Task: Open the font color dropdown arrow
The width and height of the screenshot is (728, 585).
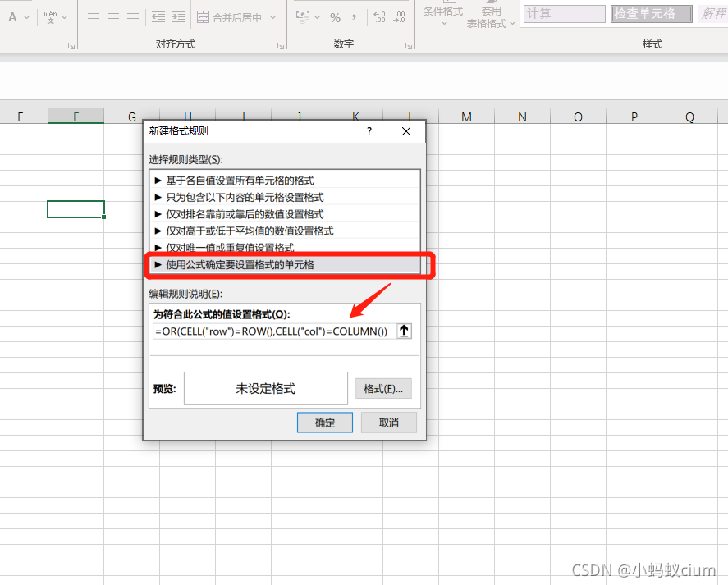Action: pyautogui.click(x=26, y=18)
